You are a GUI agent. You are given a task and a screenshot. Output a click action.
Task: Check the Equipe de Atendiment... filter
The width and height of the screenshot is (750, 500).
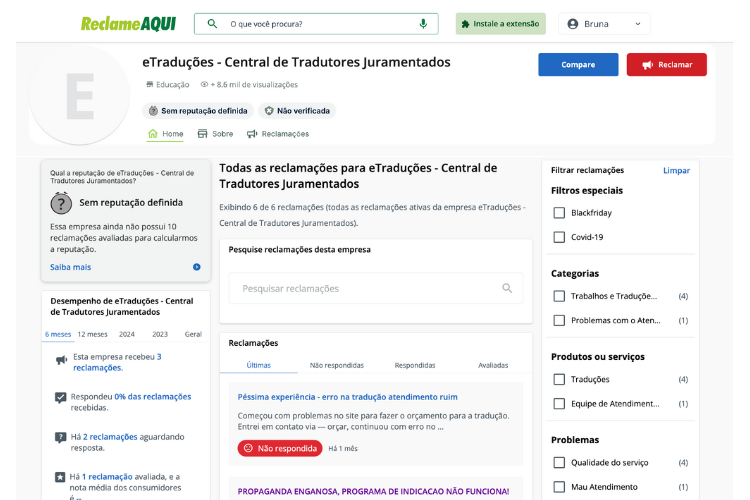tap(559, 404)
